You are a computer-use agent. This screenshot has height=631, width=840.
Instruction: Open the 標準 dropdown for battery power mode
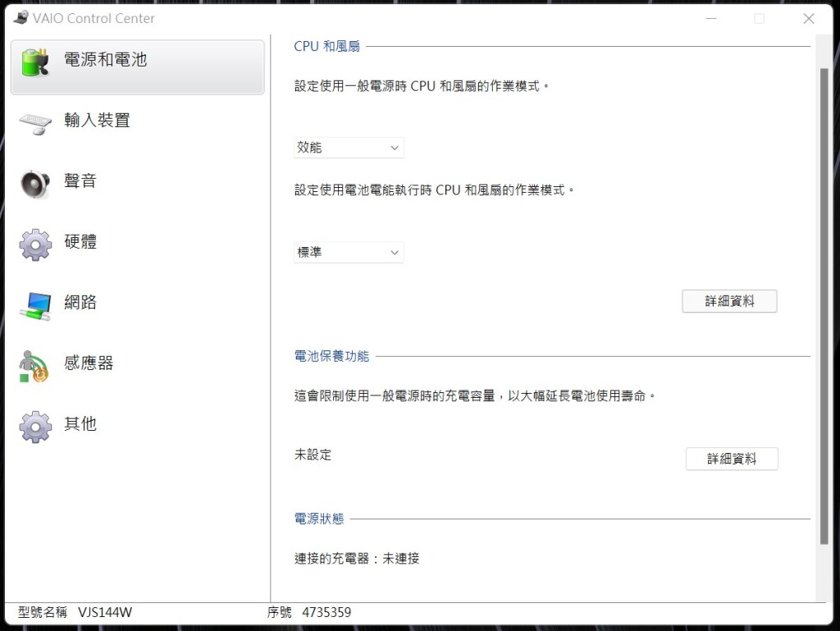coord(349,252)
